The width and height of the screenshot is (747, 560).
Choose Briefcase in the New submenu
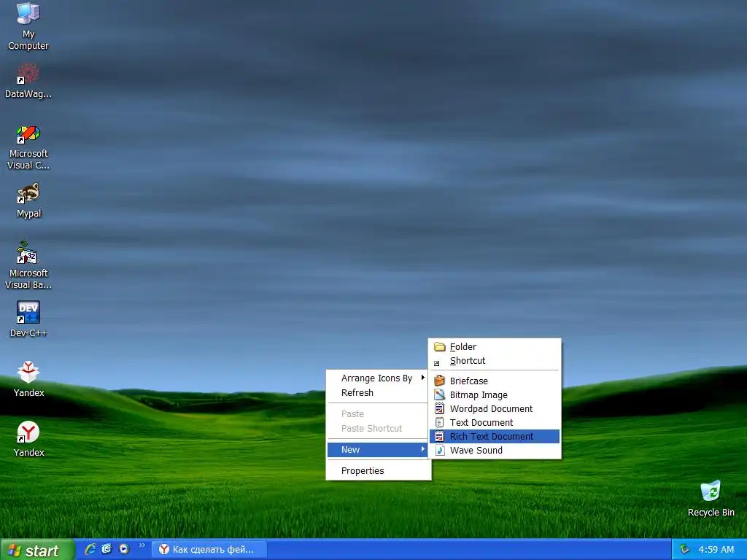(x=495, y=381)
